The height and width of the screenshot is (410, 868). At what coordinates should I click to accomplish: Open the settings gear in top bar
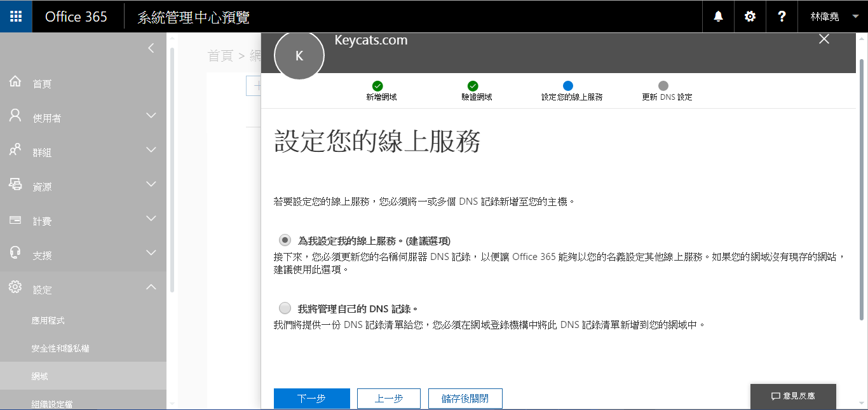[x=750, y=17]
